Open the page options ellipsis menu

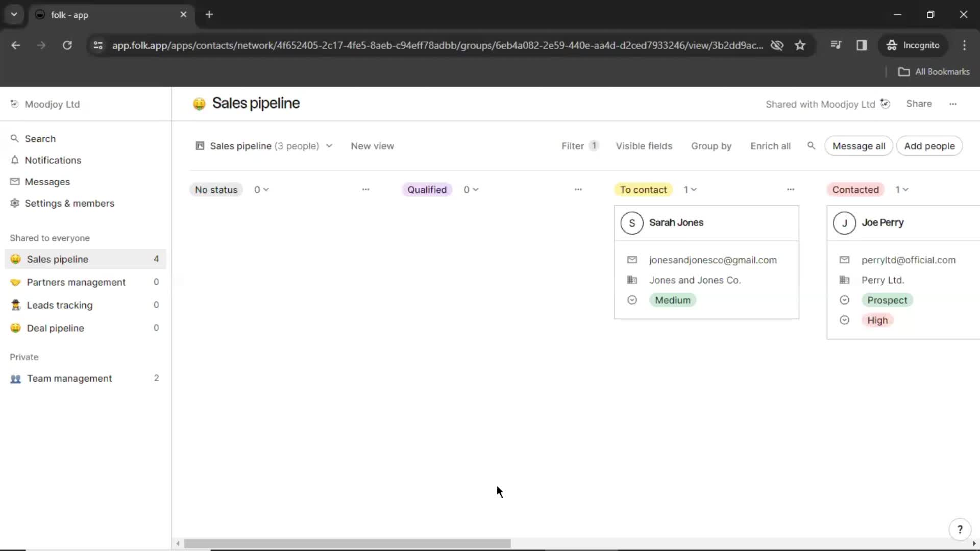[x=953, y=104]
